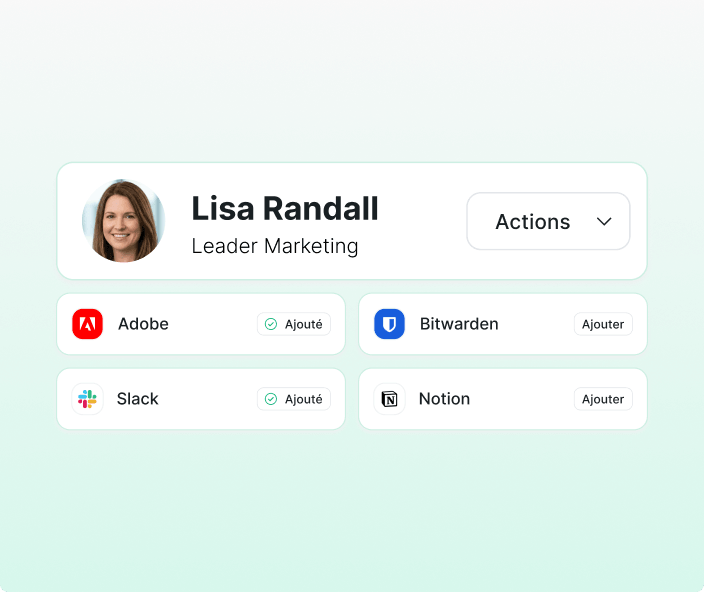Image resolution: width=704 pixels, height=592 pixels.
Task: Click the Lisa Randall name heading
Action: 285,209
